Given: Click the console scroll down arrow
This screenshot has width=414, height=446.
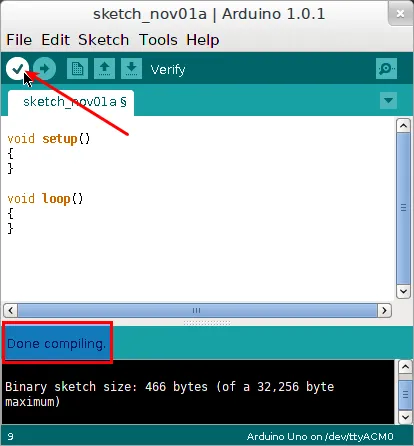Looking at the screenshot, I should pyautogui.click(x=406, y=417).
